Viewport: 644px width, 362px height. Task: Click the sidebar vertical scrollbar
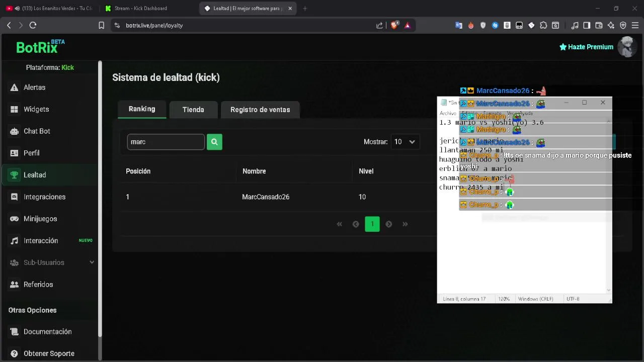pos(100,199)
